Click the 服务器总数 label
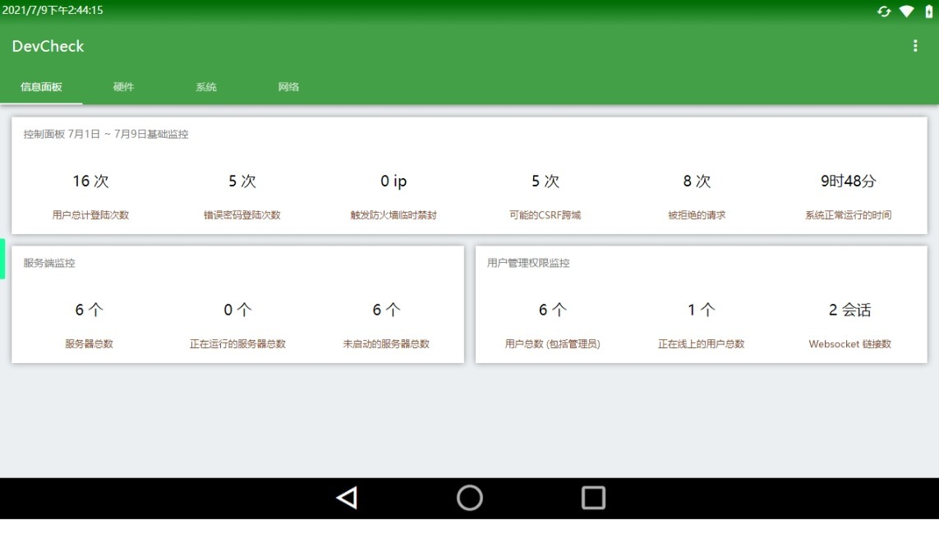Viewport: 939px width, 560px height. tap(89, 343)
